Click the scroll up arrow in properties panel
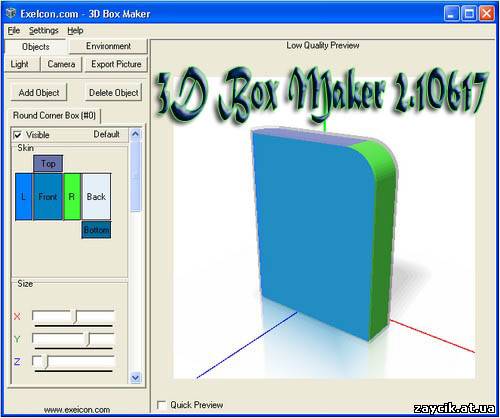Image resolution: width=500 pixels, height=418 pixels. (x=135, y=134)
